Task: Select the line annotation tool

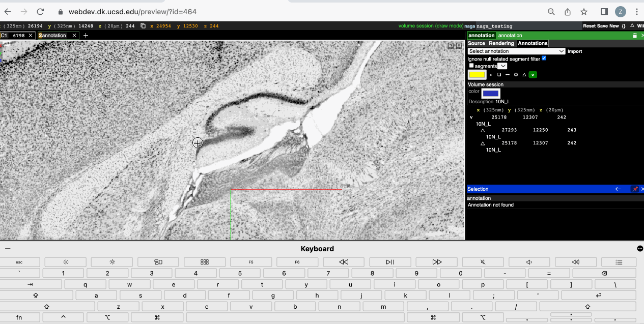Action: pyautogui.click(x=507, y=75)
